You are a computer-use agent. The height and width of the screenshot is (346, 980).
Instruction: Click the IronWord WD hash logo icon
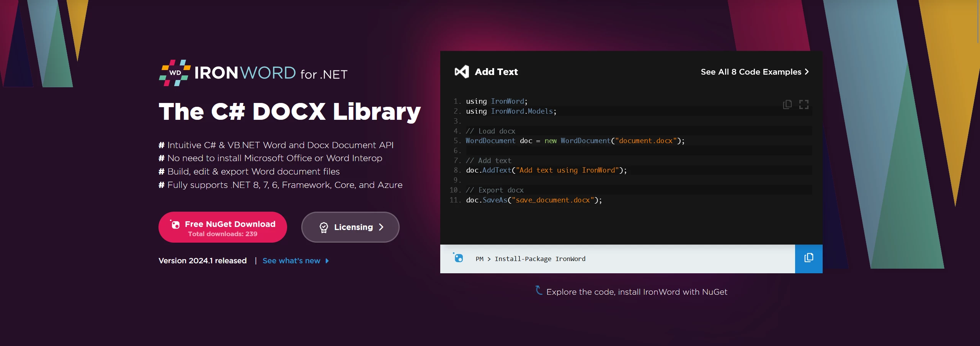[175, 73]
